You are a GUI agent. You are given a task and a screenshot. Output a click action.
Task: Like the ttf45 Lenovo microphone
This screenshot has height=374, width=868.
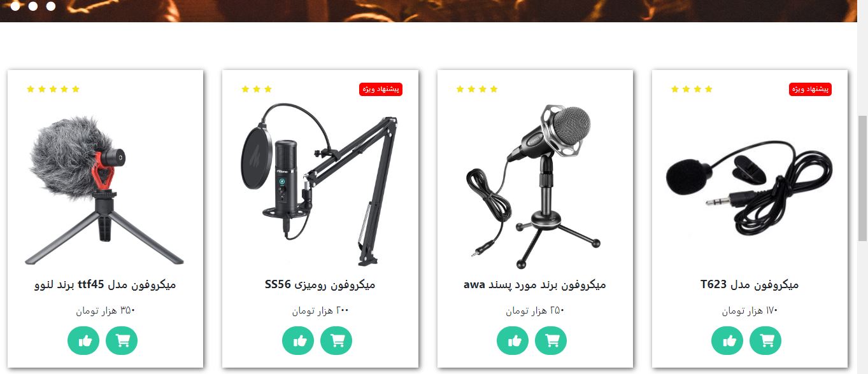click(x=83, y=340)
